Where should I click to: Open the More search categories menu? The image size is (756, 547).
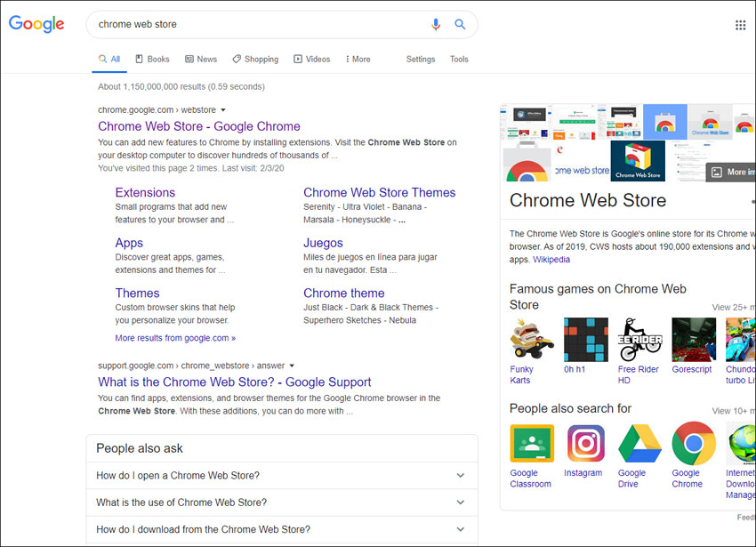pyautogui.click(x=358, y=60)
